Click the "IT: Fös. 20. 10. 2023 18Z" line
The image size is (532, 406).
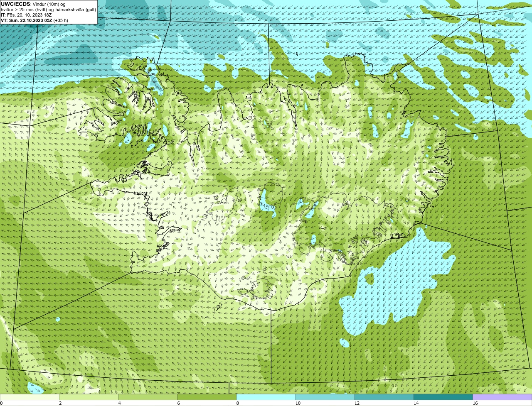tap(26, 15)
